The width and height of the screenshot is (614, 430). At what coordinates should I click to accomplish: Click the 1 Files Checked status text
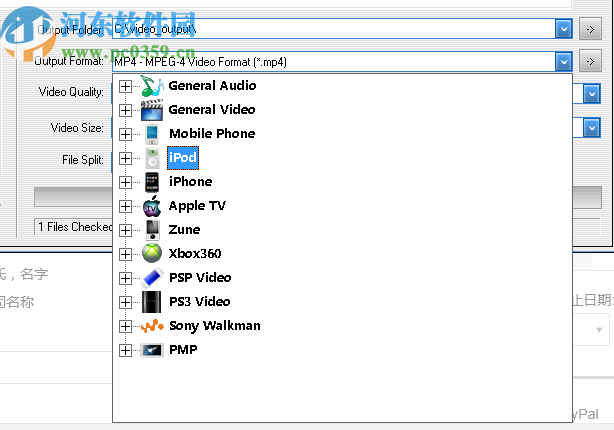[x=75, y=227]
